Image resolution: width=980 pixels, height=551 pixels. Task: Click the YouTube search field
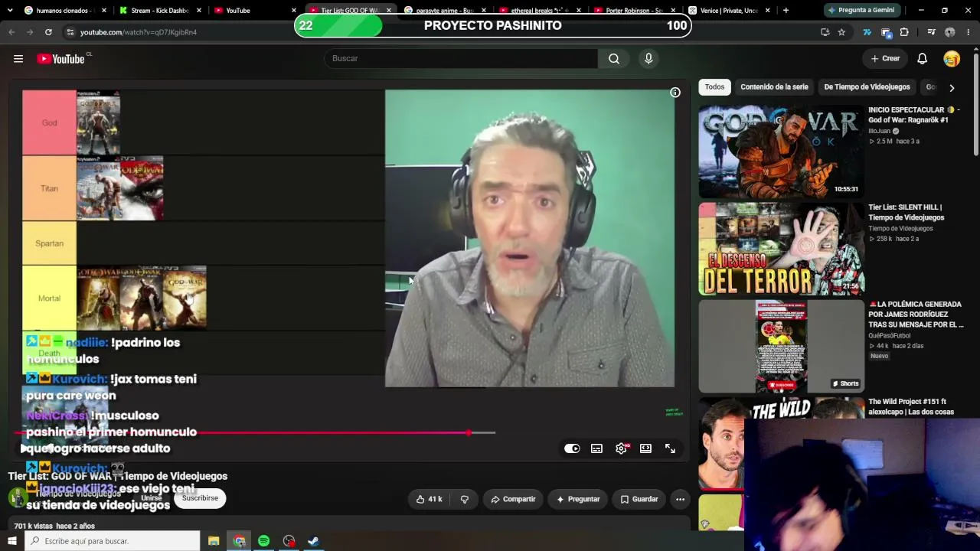click(461, 59)
